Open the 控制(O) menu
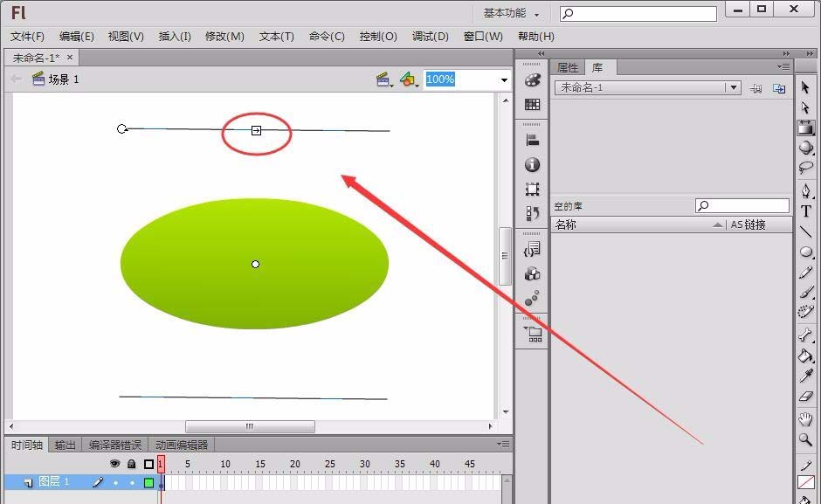 [x=378, y=36]
